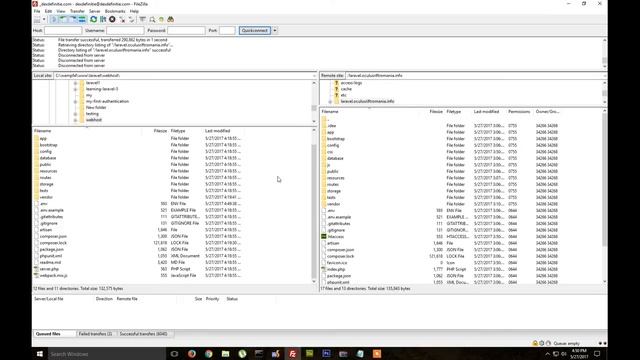Click the Username input field
Viewport: 640px width, 360px height.
(125, 31)
